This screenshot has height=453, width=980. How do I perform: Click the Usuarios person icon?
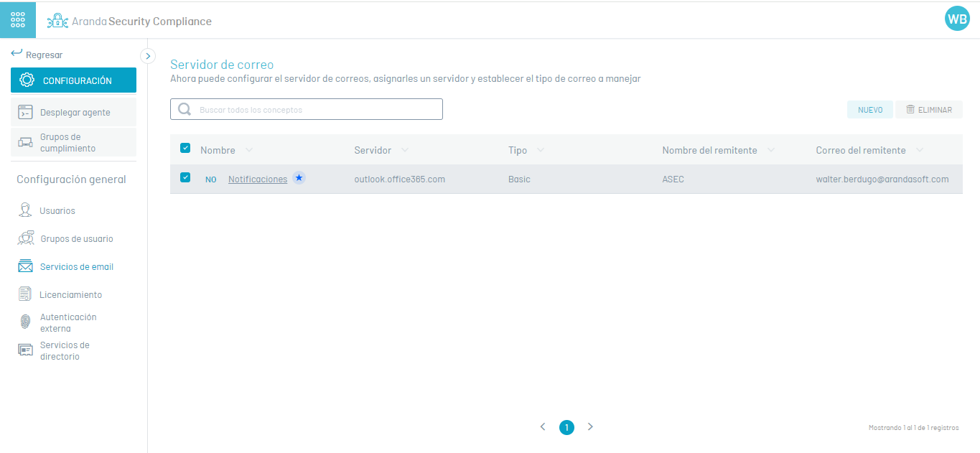(x=25, y=210)
